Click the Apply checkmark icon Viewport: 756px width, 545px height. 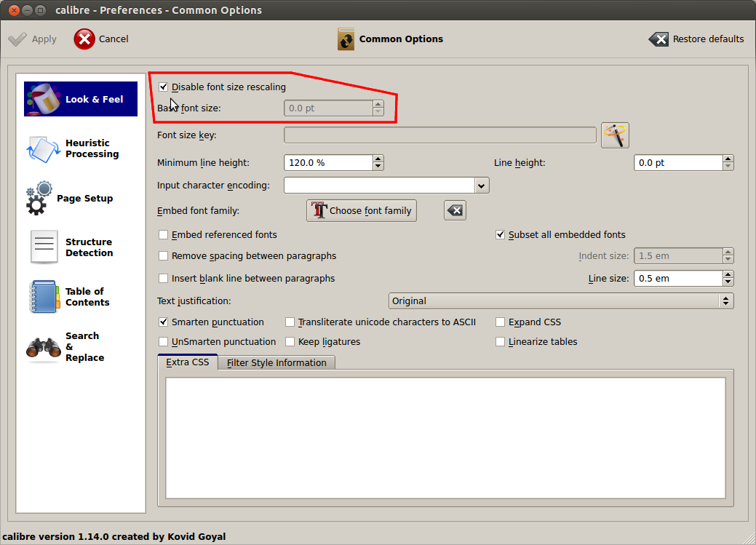18,39
